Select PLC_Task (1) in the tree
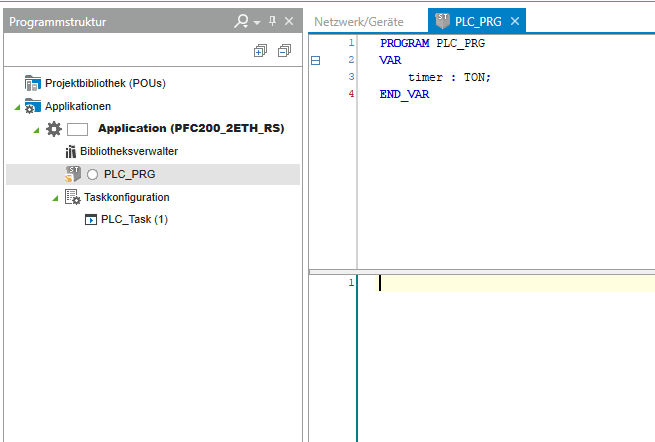Viewport: 655px width, 442px height. [134, 220]
